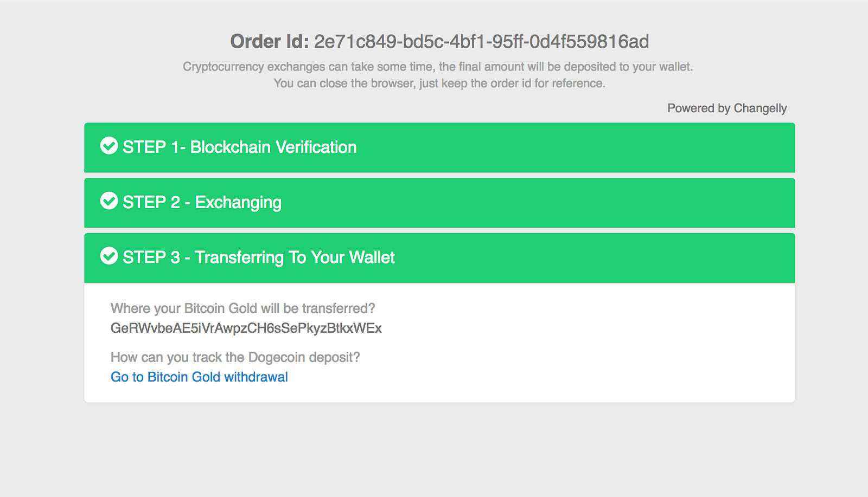Image resolution: width=868 pixels, height=497 pixels.
Task: Click the "STEP 3" text in the third bar
Action: [x=151, y=257]
